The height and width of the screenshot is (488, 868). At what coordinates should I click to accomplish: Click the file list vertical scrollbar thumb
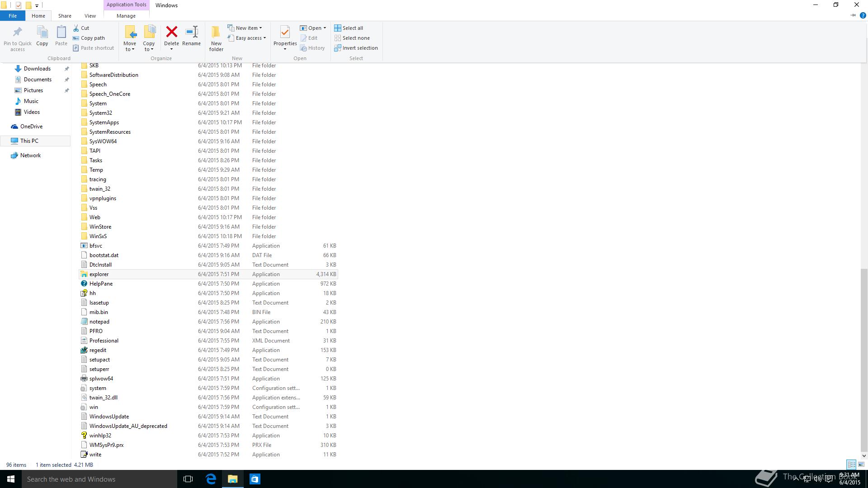click(x=864, y=359)
